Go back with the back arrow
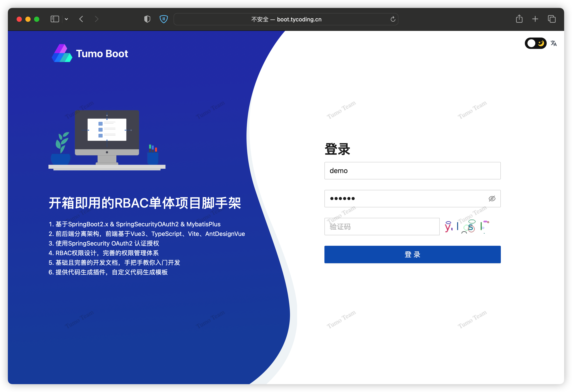Viewport: 572px width, 392px height. tap(81, 19)
